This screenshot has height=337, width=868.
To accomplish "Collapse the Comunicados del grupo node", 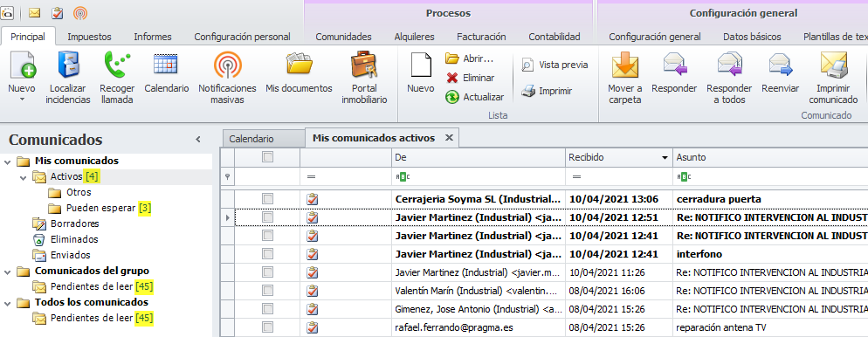I will 7,272.
